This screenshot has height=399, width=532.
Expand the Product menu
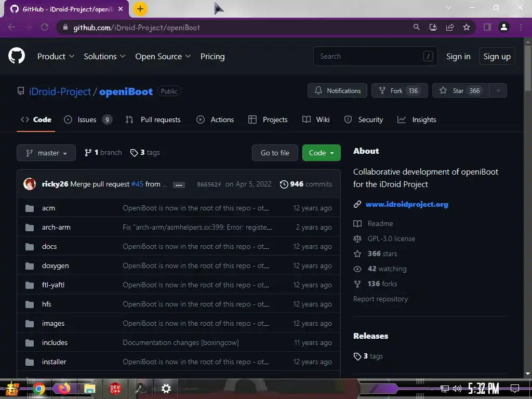pyautogui.click(x=56, y=56)
